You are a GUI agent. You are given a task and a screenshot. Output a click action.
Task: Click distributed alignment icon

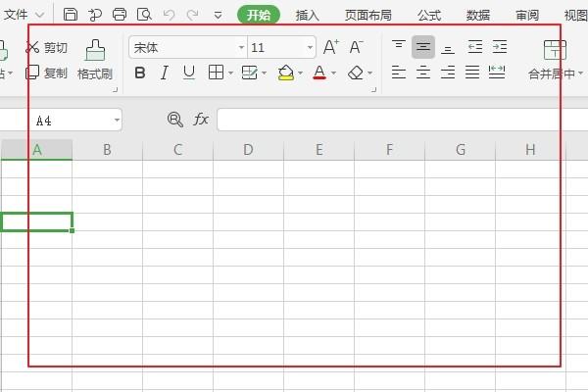497,72
